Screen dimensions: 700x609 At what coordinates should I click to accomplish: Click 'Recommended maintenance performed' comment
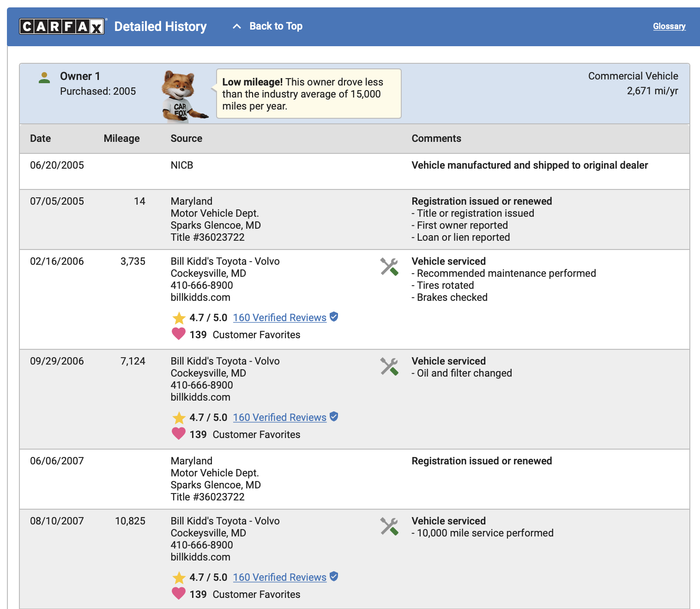click(504, 274)
